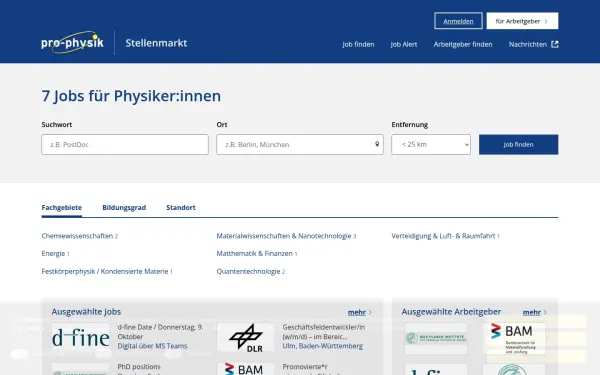The height and width of the screenshot is (375, 600).
Task: Focus the Ort input field
Action: 300,144
